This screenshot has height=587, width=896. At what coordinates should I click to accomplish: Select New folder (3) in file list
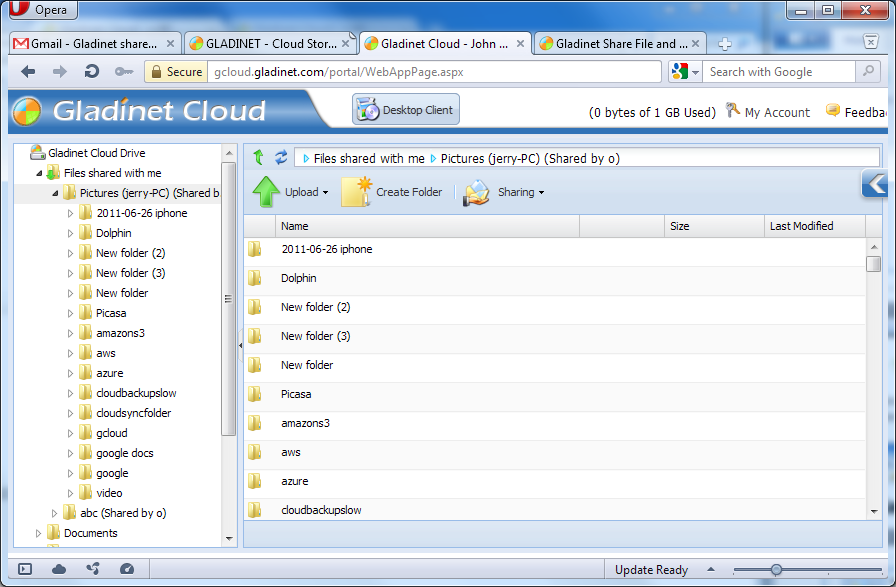pos(315,336)
